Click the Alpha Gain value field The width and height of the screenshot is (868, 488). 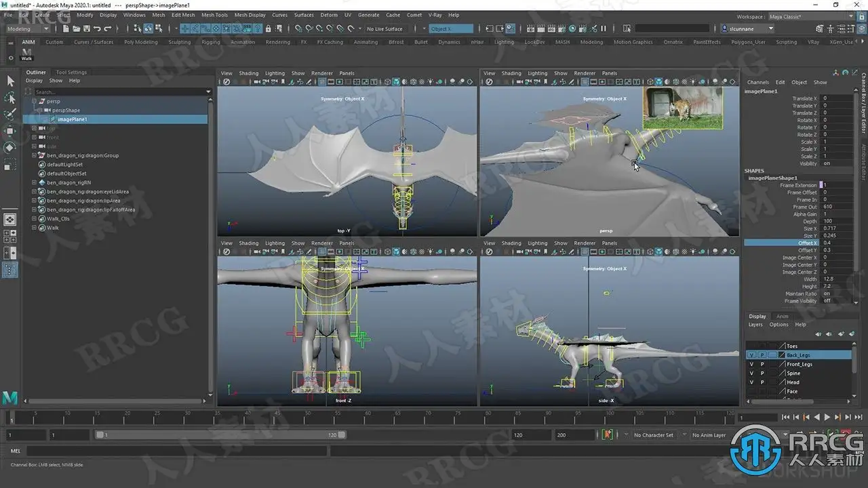835,214
